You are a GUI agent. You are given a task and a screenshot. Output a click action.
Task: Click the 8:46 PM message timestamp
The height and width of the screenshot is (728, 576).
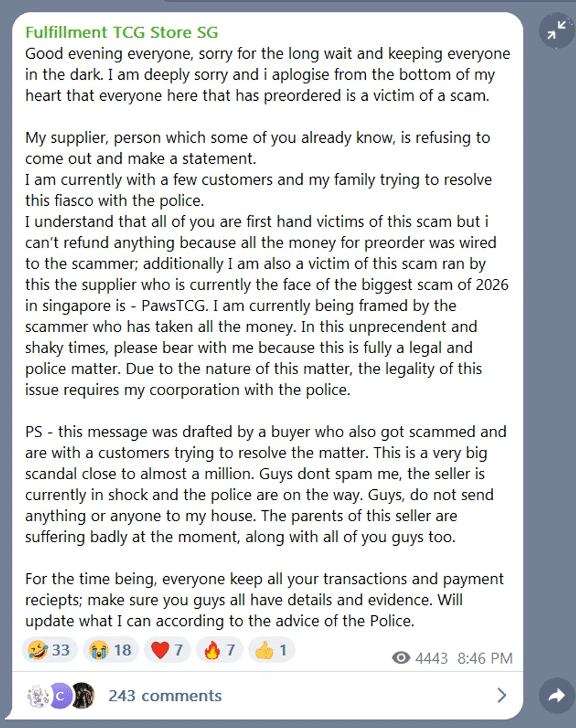click(x=485, y=658)
